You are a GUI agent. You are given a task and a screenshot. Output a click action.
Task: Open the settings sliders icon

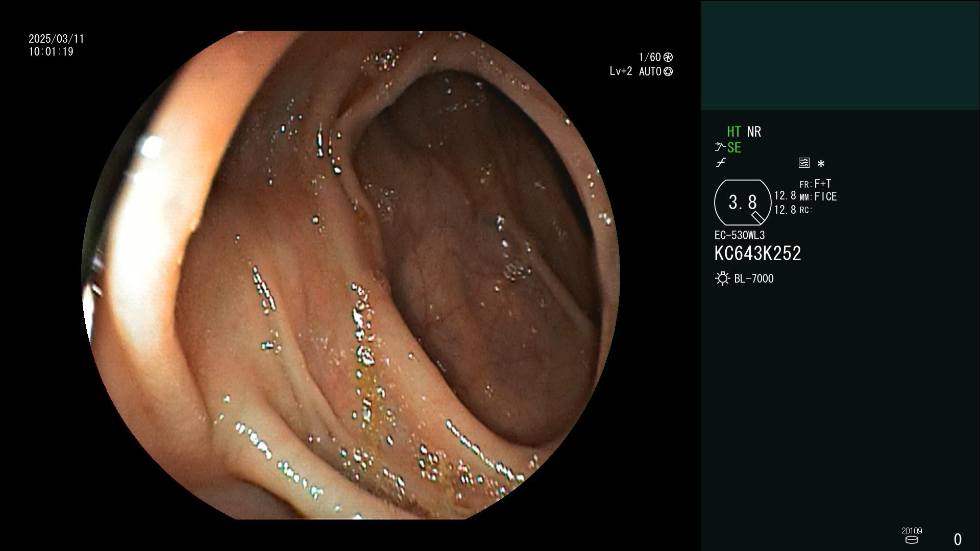coord(804,163)
